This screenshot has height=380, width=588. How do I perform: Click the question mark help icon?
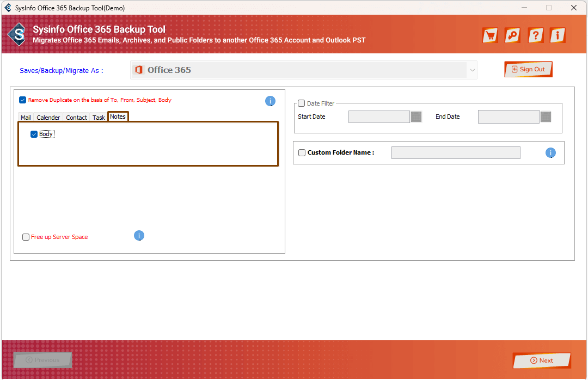click(x=535, y=35)
